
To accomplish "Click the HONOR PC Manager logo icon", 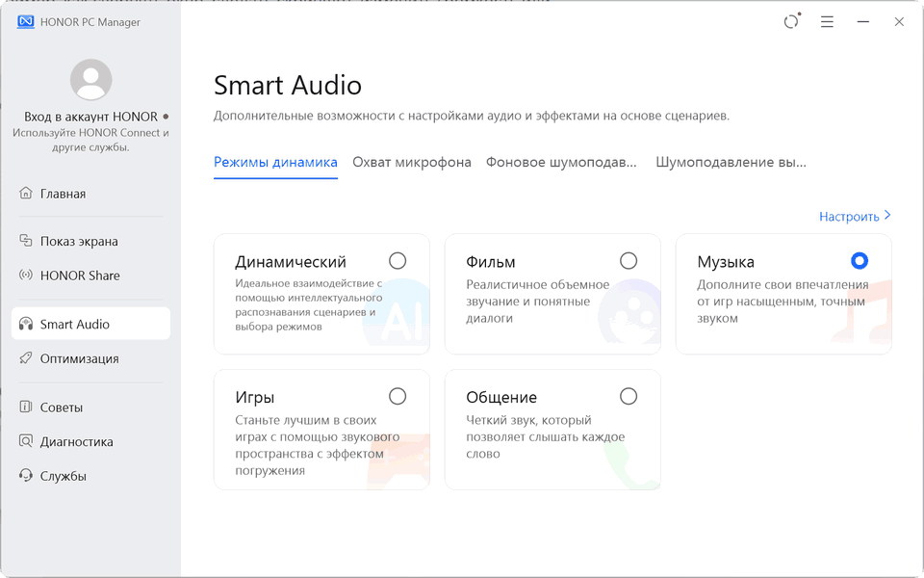I will point(25,22).
